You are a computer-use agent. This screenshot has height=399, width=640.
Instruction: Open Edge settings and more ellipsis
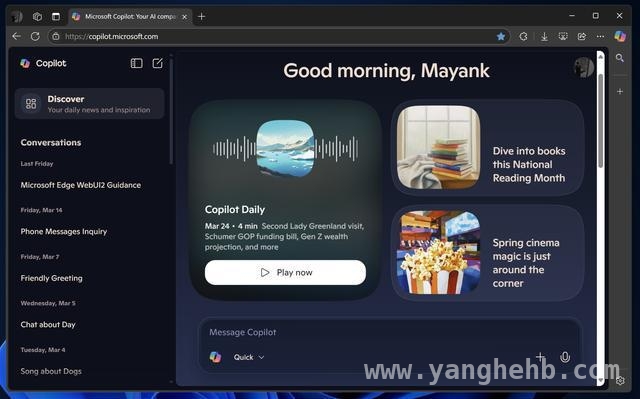(600, 37)
